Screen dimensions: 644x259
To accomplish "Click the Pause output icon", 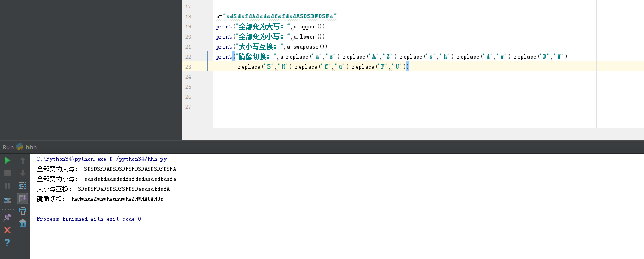I will pyautogui.click(x=7, y=186).
